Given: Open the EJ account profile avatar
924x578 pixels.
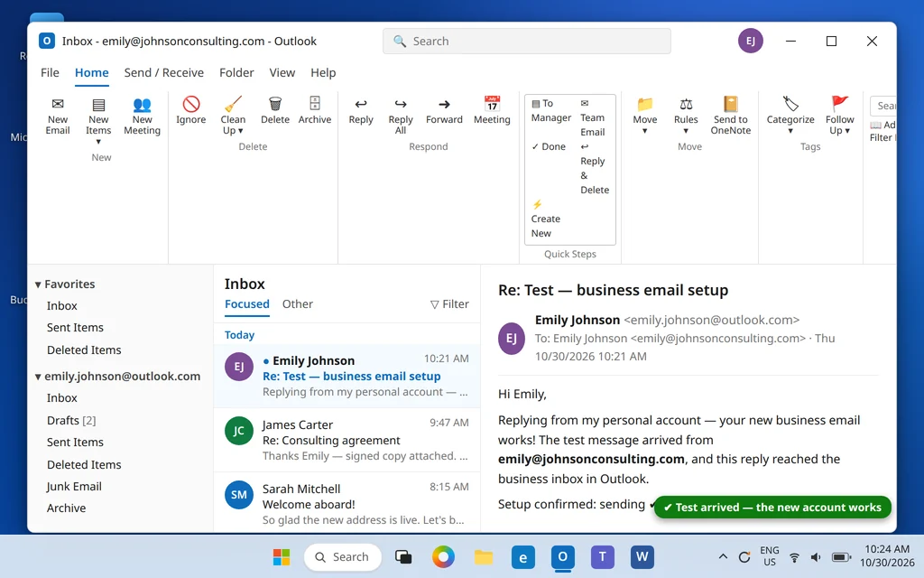Looking at the screenshot, I should click(750, 41).
